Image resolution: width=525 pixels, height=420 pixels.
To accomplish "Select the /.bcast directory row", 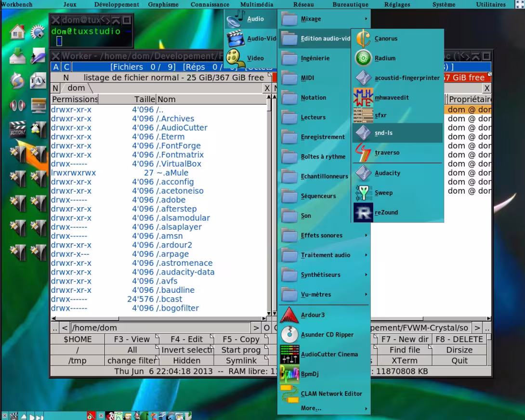I will point(159,299).
